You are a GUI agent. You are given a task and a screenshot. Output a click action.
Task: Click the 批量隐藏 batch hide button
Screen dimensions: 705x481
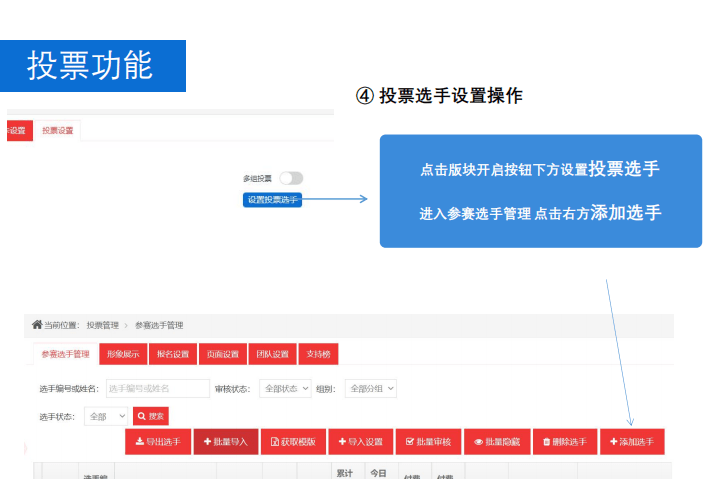click(x=496, y=441)
